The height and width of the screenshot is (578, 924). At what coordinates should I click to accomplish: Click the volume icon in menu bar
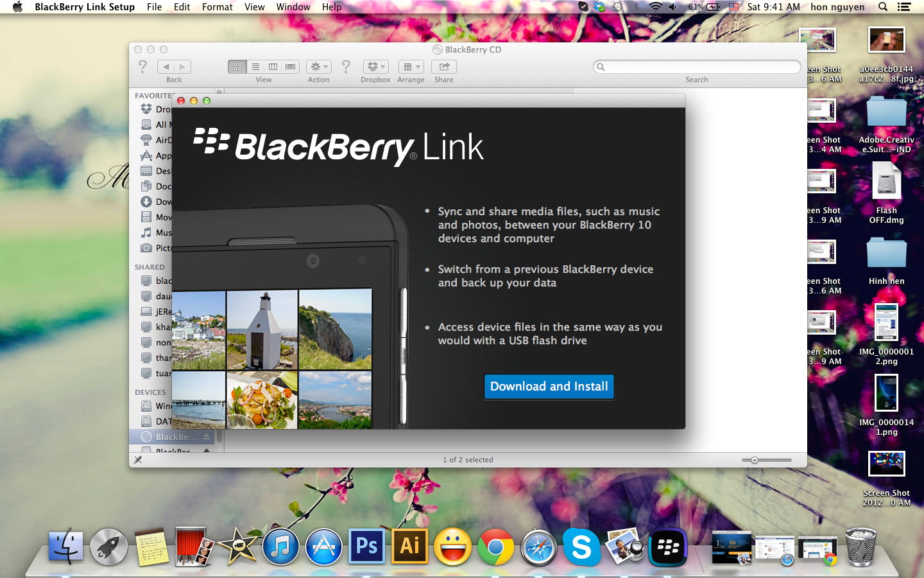672,7
